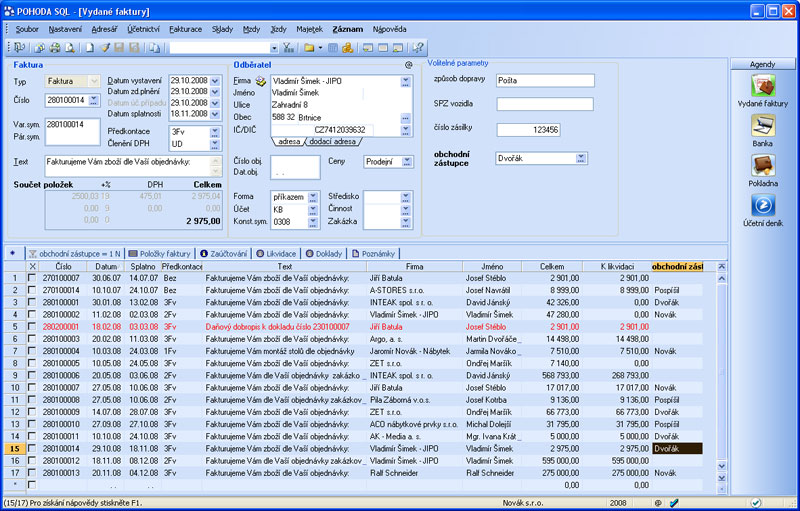Click the grid table icon beside the coins

333,48
